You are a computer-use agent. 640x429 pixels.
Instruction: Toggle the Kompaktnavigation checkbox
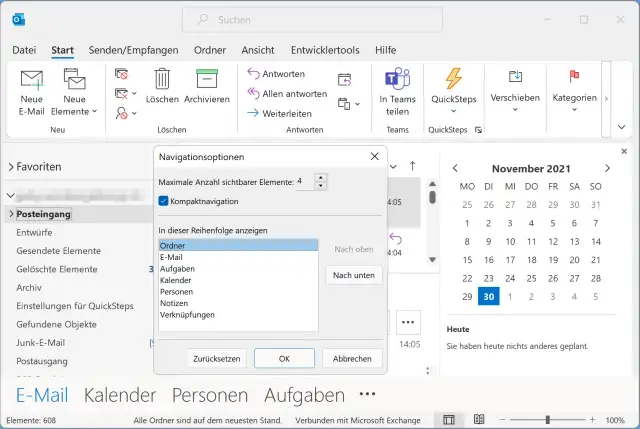[163, 201]
